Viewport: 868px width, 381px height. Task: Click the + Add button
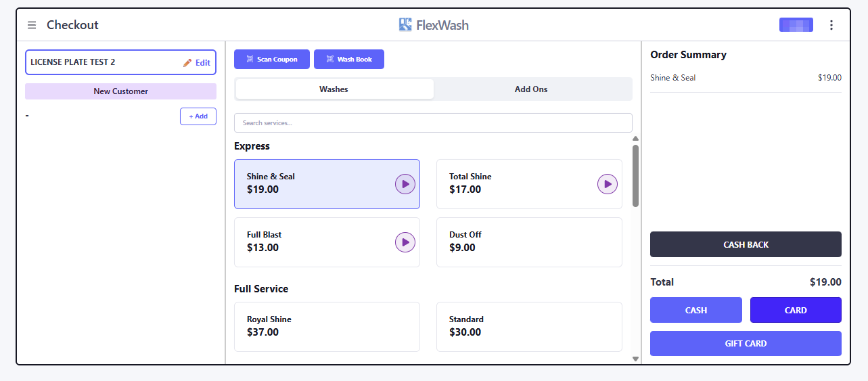tap(198, 116)
